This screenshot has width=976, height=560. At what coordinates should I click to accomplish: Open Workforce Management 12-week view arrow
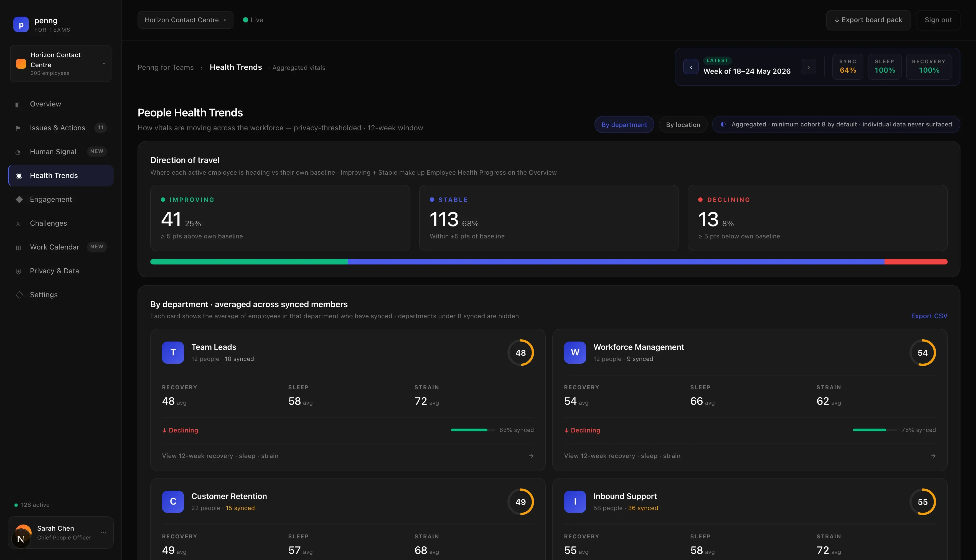coord(933,456)
